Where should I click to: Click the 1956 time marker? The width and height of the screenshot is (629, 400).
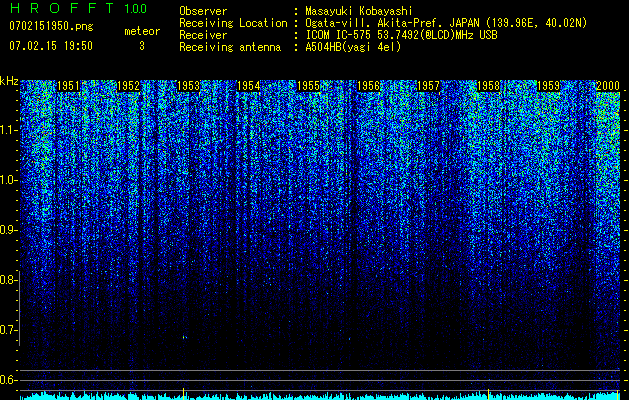tap(368, 86)
